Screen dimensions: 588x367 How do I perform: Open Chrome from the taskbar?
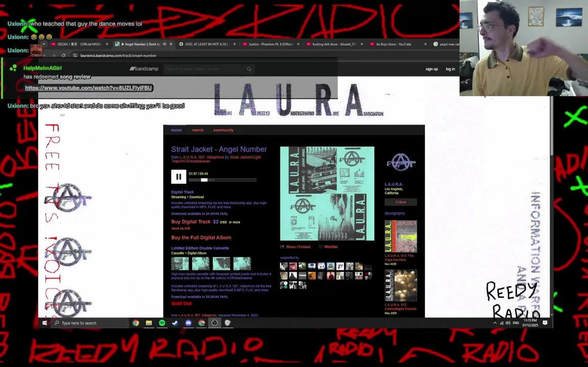(136, 323)
